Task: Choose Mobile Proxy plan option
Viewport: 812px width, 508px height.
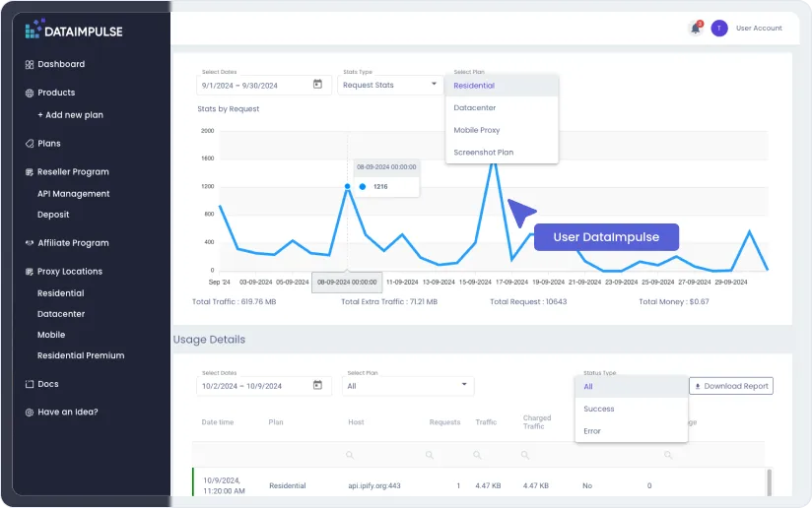Action: tap(502, 130)
